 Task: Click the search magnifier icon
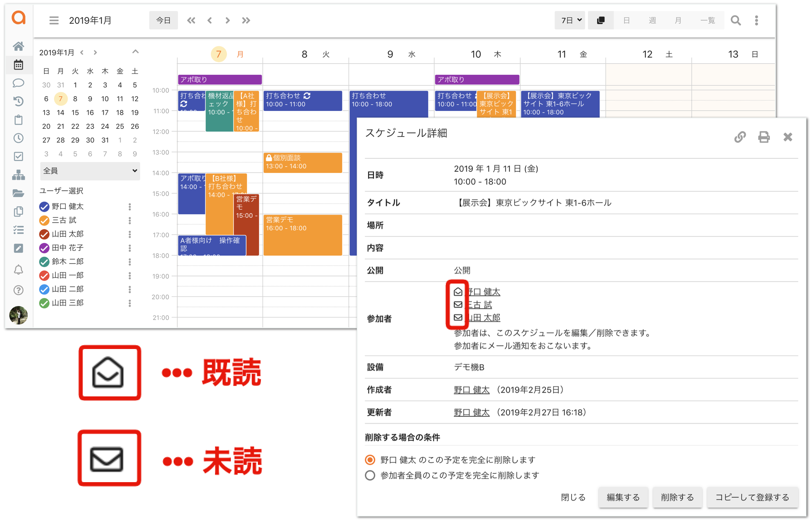(x=736, y=20)
